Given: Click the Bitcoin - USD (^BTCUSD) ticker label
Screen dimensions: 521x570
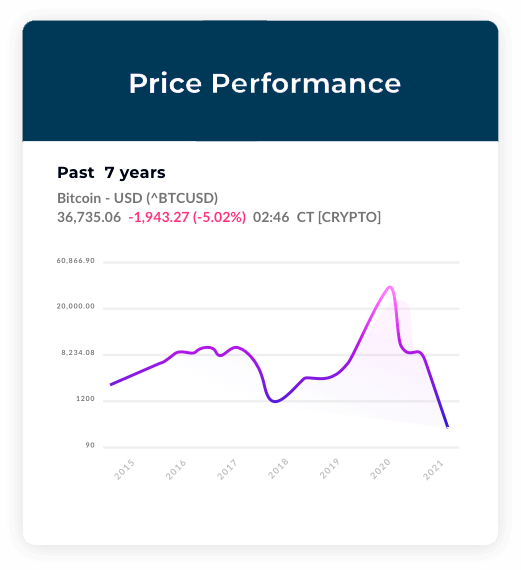Looking at the screenshot, I should point(137,198).
